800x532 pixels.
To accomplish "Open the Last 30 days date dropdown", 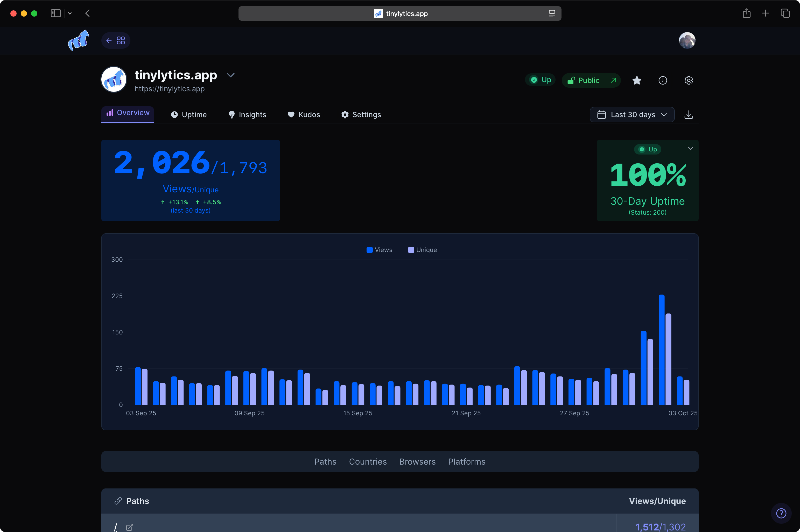I will 632,115.
